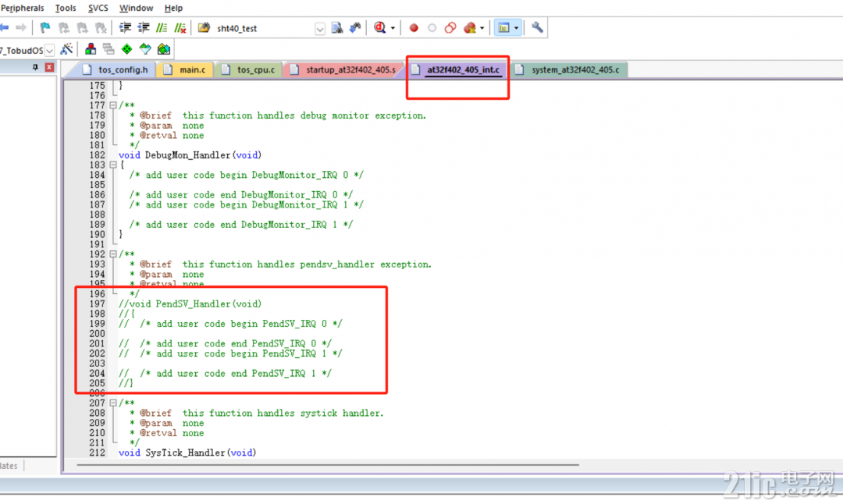Click the Manage Run-Time Environment green diamond icon
Viewport: 843px width, 504px height.
click(x=127, y=49)
